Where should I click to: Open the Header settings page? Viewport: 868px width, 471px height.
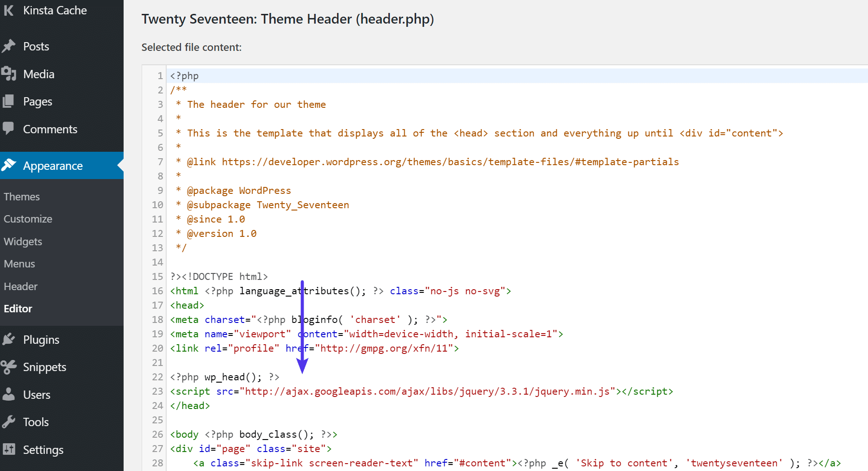(x=20, y=286)
